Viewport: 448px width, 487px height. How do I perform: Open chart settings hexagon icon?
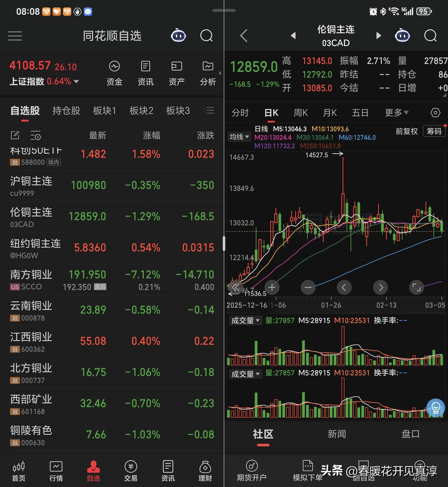(x=435, y=113)
